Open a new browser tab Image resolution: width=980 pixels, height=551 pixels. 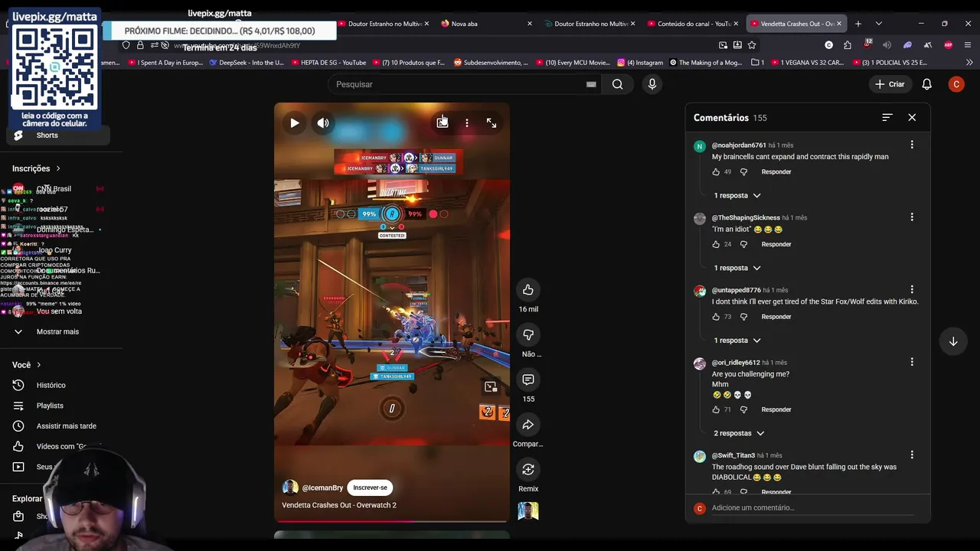tap(858, 24)
